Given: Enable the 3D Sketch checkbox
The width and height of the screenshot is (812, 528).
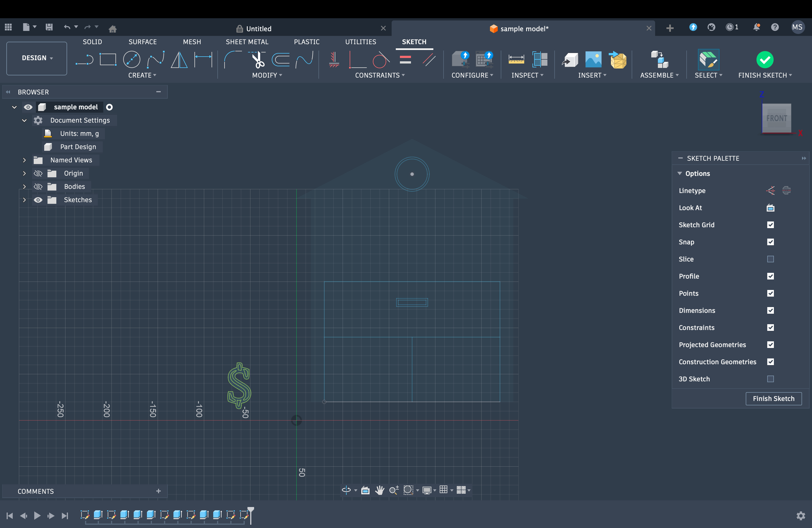Looking at the screenshot, I should point(770,379).
